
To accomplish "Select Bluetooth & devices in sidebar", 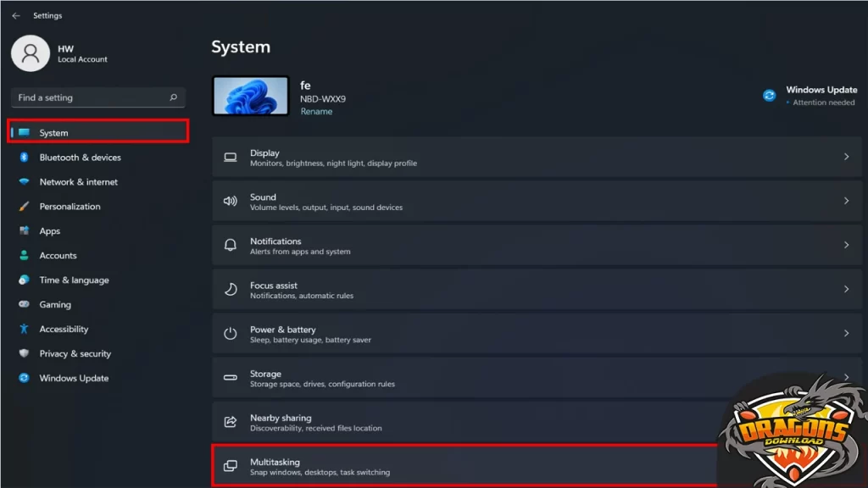I will click(80, 158).
